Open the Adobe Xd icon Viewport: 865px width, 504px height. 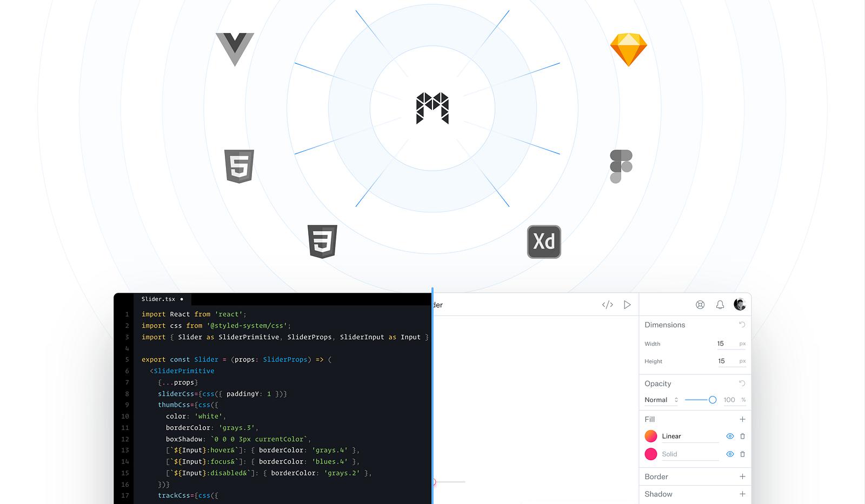(544, 241)
